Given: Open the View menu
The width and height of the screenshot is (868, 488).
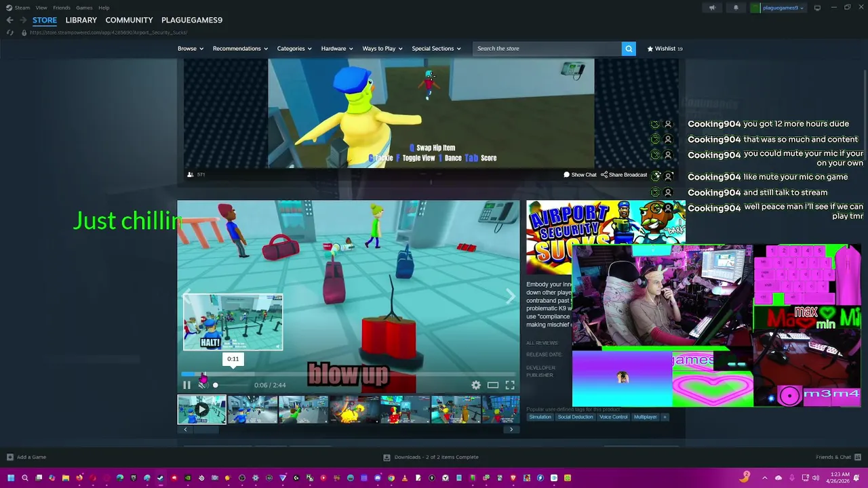Looking at the screenshot, I should tap(41, 7).
